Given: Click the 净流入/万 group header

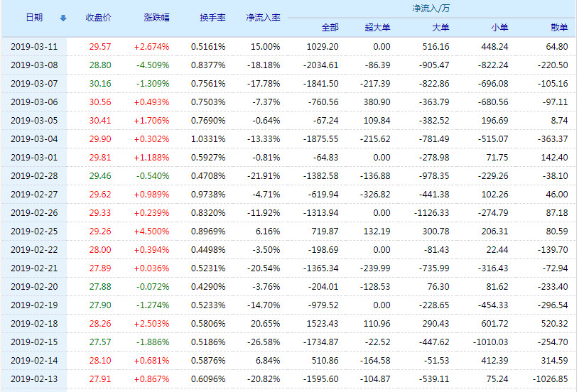Looking at the screenshot, I should 431,9.
